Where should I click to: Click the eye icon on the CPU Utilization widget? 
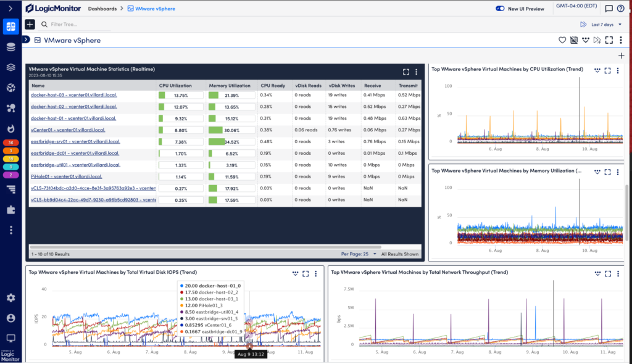[x=596, y=69]
